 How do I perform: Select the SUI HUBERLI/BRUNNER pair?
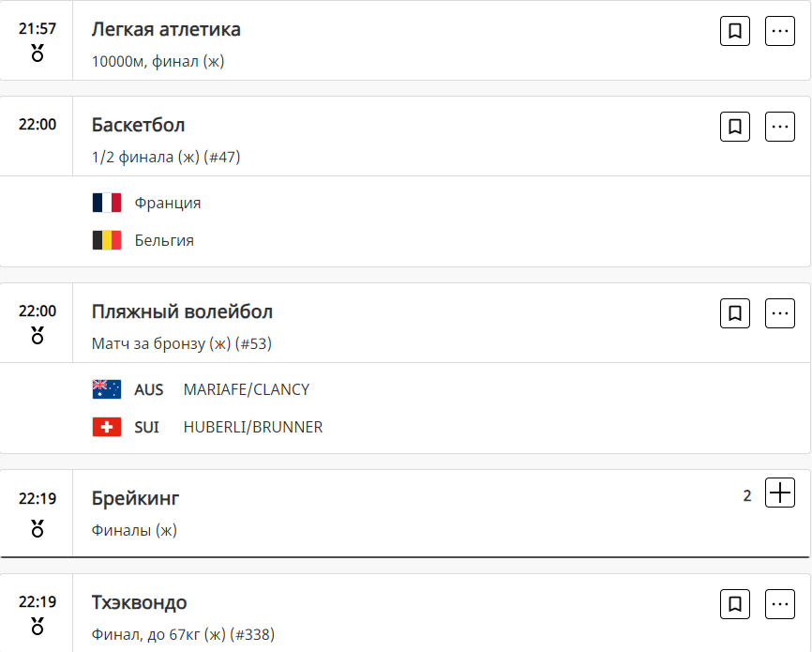pyautogui.click(x=252, y=427)
